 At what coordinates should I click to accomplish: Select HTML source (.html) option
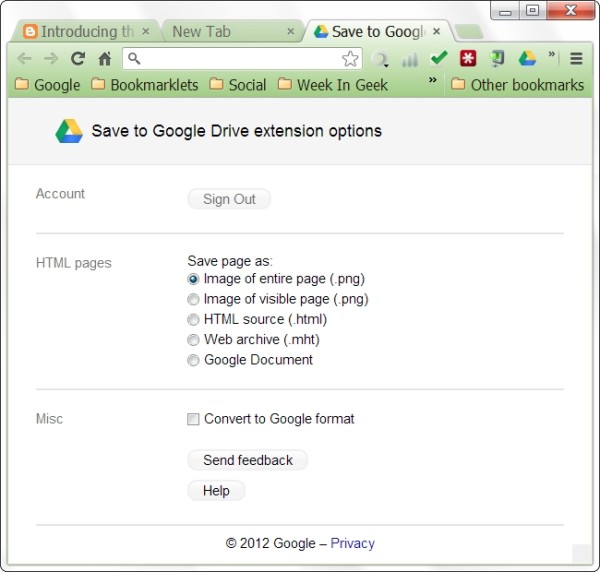tap(193, 319)
